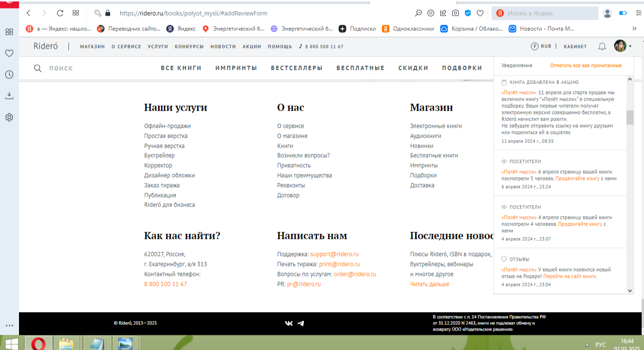
Task: Select КОНКУРСЫ in the top menu
Action: coord(189,47)
